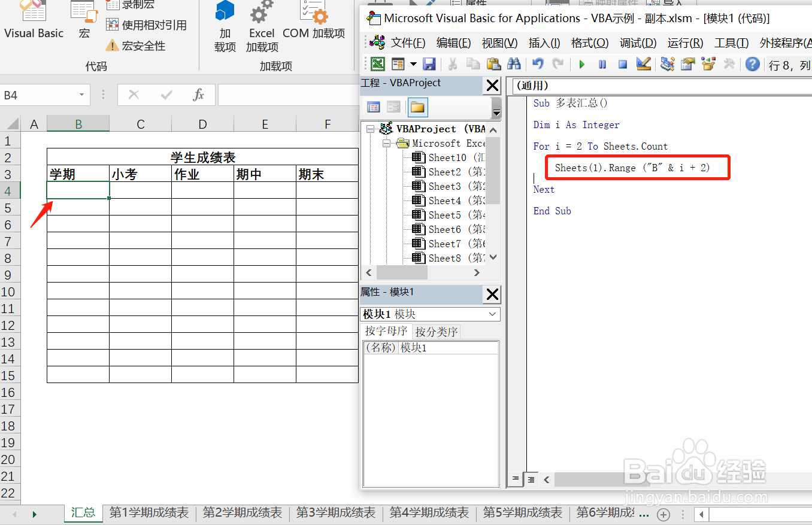Viewport: 812px width, 525px height.
Task: Click Run Sub green play icon
Action: (x=581, y=64)
